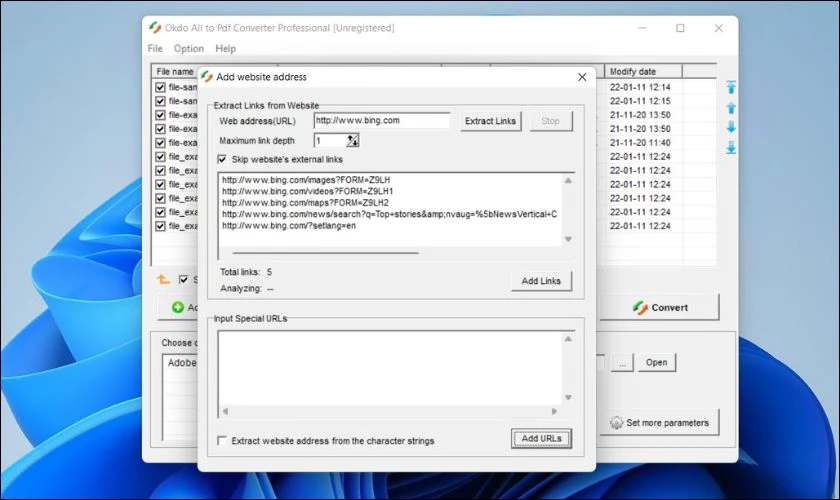Click horizontal scrollbar of extracted links list
Image resolution: width=840 pixels, height=500 pixels.
(x=325, y=252)
